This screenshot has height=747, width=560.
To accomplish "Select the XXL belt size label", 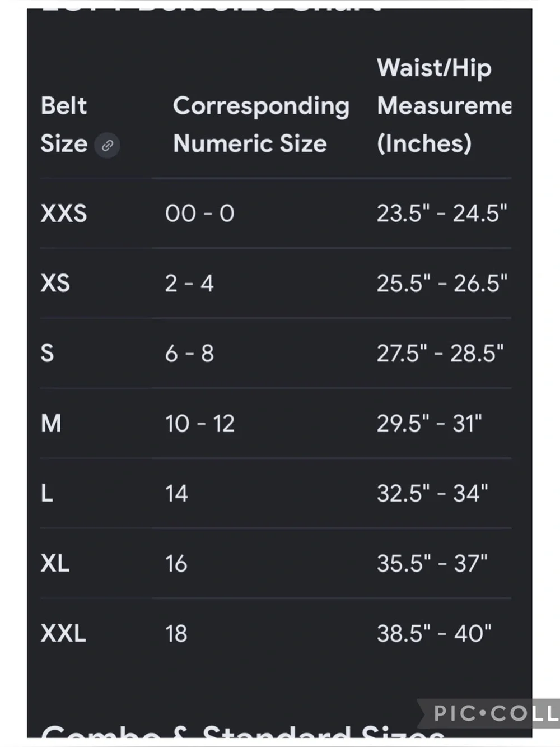I will pos(63,634).
